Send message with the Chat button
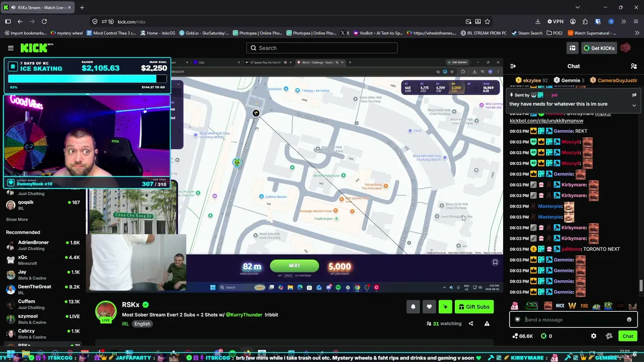 tap(627, 336)
